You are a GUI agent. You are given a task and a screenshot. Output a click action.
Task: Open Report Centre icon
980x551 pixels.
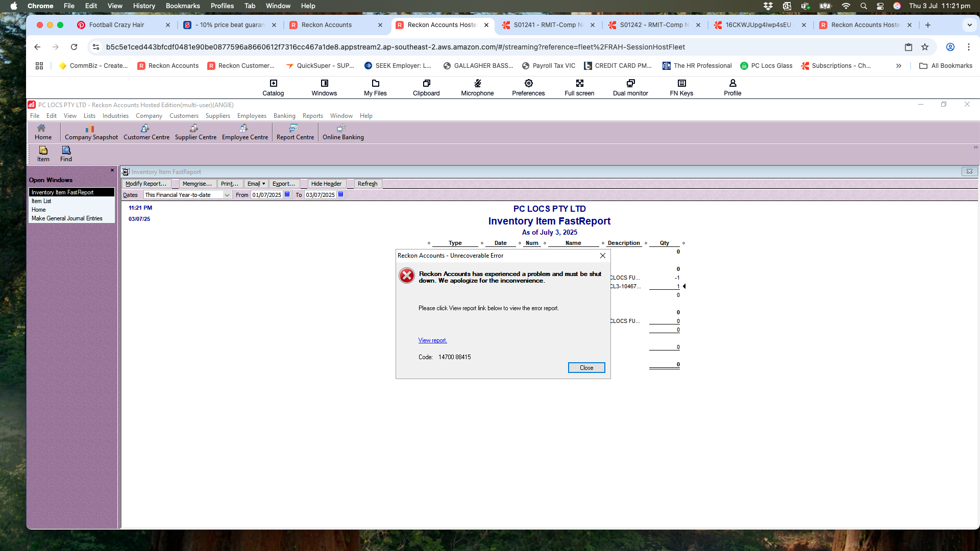click(295, 132)
